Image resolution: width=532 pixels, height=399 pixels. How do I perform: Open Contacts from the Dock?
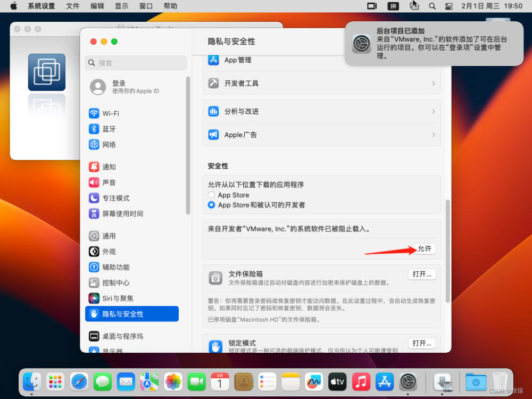coord(244,381)
